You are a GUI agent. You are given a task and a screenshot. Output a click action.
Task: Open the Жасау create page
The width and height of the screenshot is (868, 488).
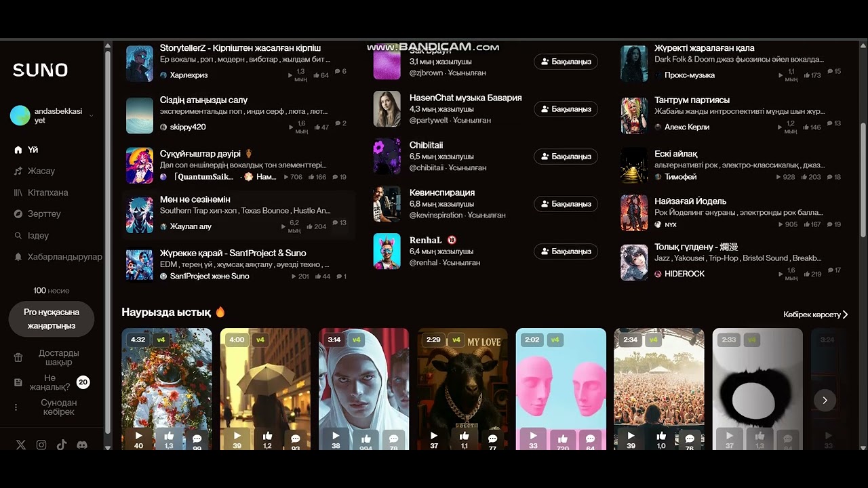click(x=35, y=171)
